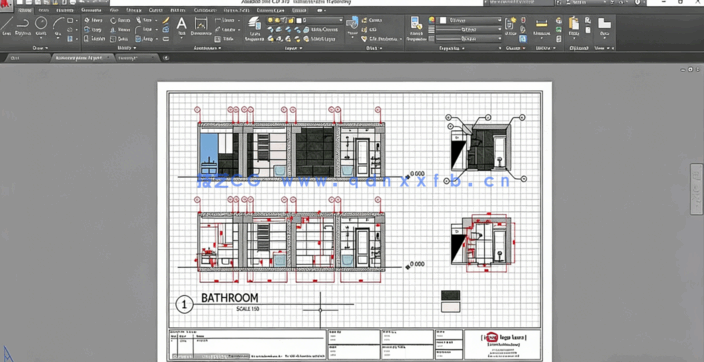The width and height of the screenshot is (704, 362).
Task: Select the large Text tool
Action: point(181,26)
